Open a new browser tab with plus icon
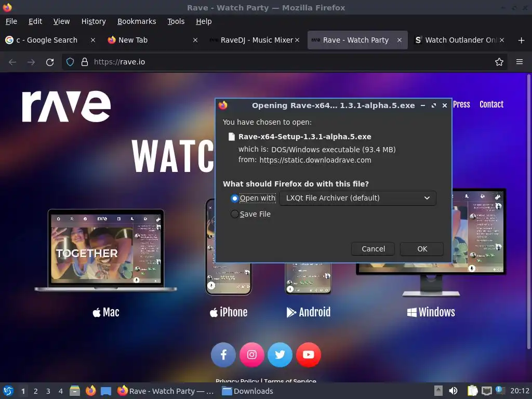This screenshot has width=532, height=399. tap(521, 41)
